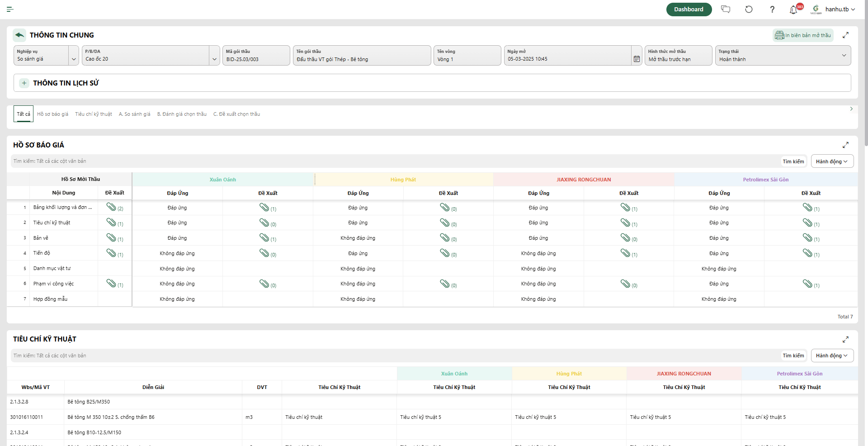The width and height of the screenshot is (868, 446).
Task: Click Tìm kiếm in Tiêu Chí Kỹ Thuật
Action: 793,356
